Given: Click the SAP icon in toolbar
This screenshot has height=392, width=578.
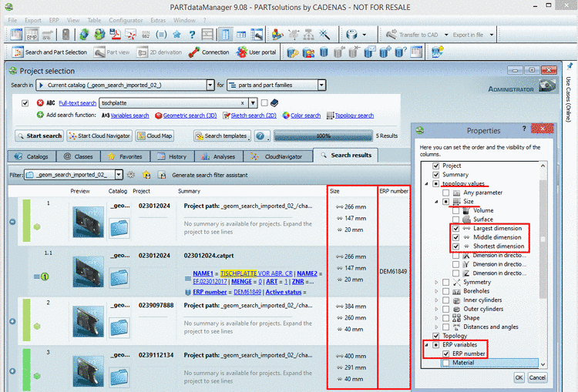Looking at the screenshot, I should point(437,52).
